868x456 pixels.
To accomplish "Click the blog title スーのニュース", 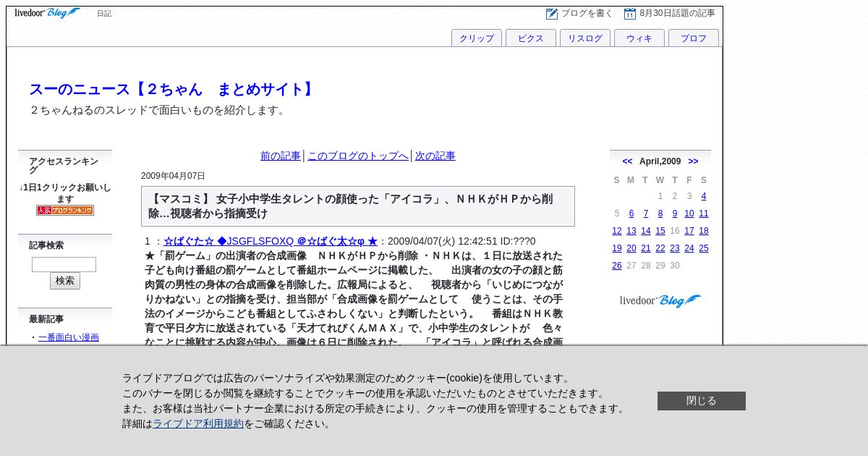I will pyautogui.click(x=174, y=90).
